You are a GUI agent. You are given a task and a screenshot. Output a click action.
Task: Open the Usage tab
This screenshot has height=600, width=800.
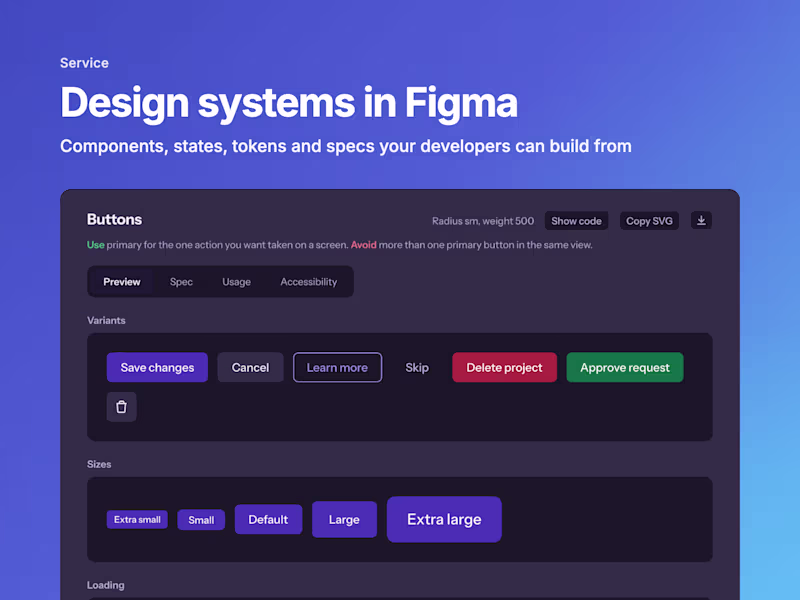coord(236,282)
